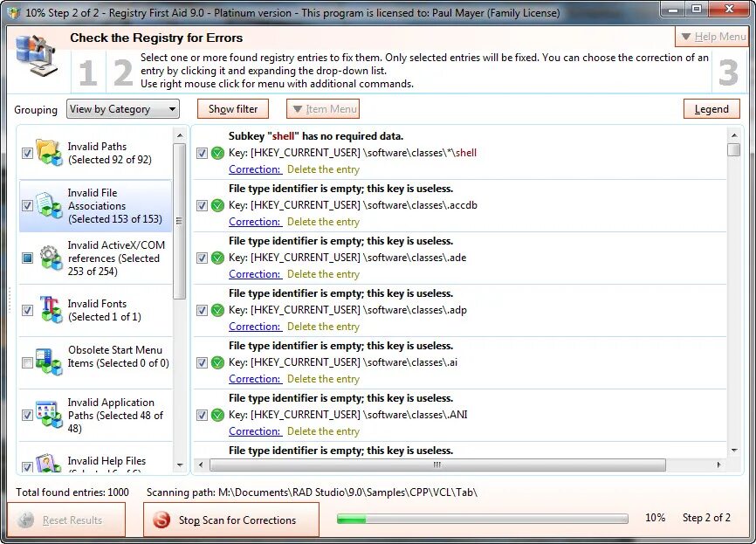Select 'Delete the entry' correction for .accdb
This screenshot has width=756, height=544.
(324, 222)
